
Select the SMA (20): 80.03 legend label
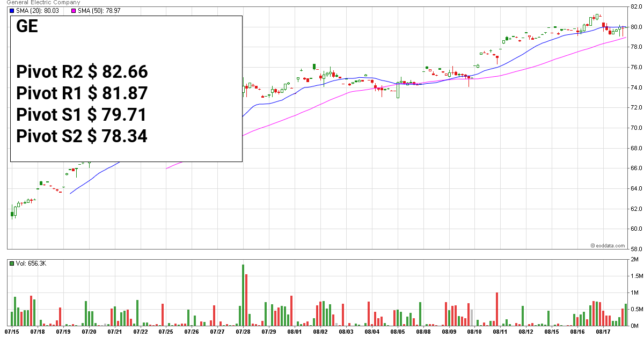(x=39, y=11)
